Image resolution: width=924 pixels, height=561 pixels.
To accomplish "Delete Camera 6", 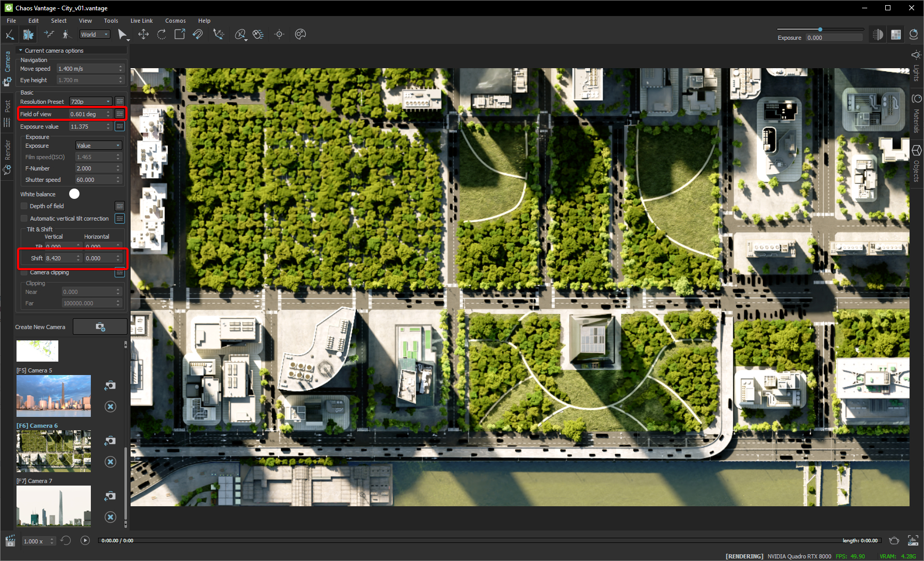I will click(110, 462).
